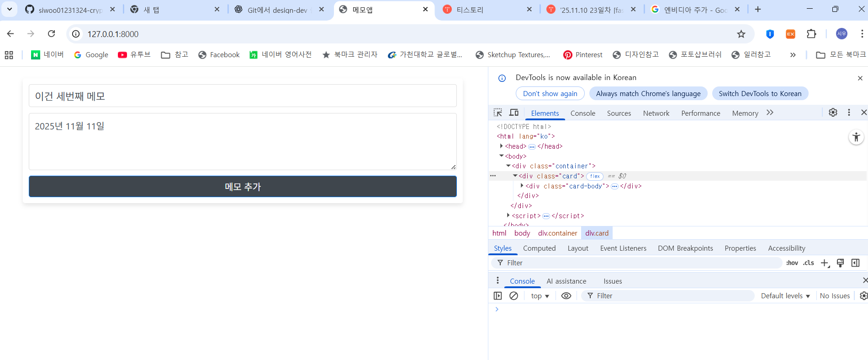
Task: Click Always match Chrome's language
Action: coord(648,93)
